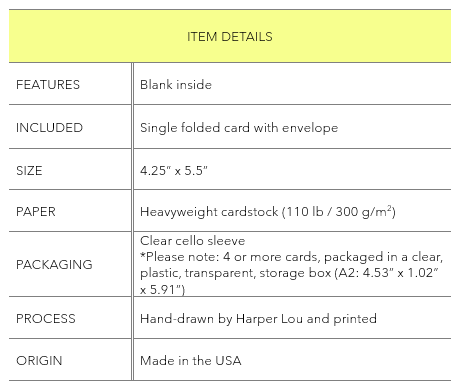Select the SIZE row label
The height and width of the screenshot is (386, 461).
pyautogui.click(x=29, y=171)
